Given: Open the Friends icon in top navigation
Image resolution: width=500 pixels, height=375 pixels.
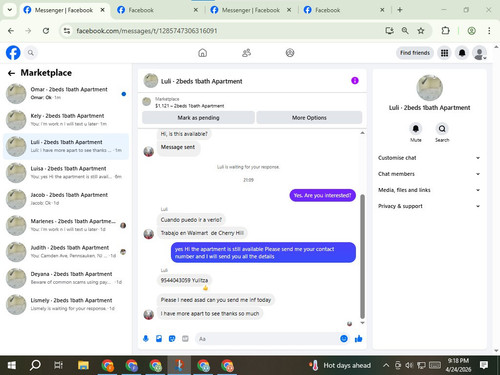Looking at the screenshot, I should tap(246, 53).
